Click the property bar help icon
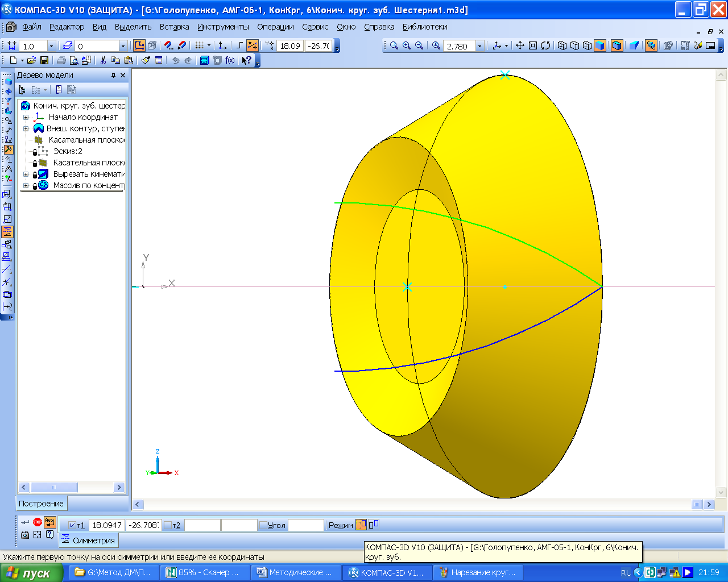The width and height of the screenshot is (728, 582). click(49, 534)
